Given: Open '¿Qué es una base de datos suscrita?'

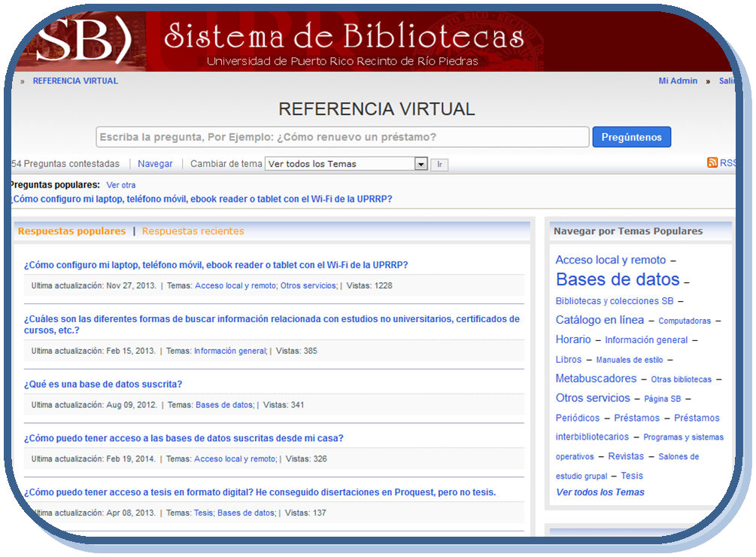Looking at the screenshot, I should pos(103,384).
